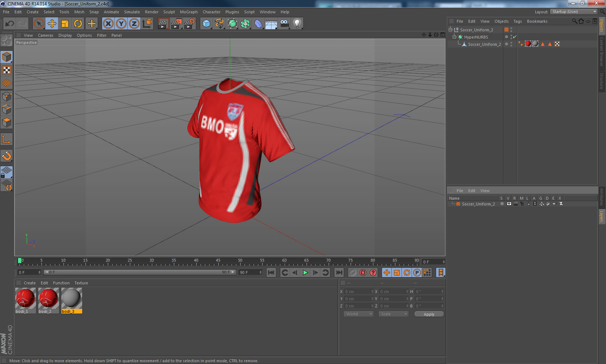Open material manager Create menu
The height and width of the screenshot is (364, 606).
coord(30,283)
